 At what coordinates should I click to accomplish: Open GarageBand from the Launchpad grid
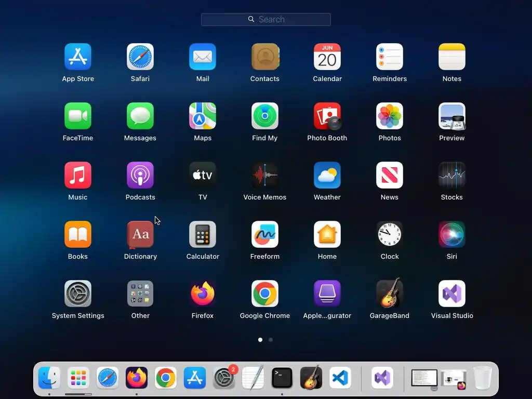pos(390,293)
